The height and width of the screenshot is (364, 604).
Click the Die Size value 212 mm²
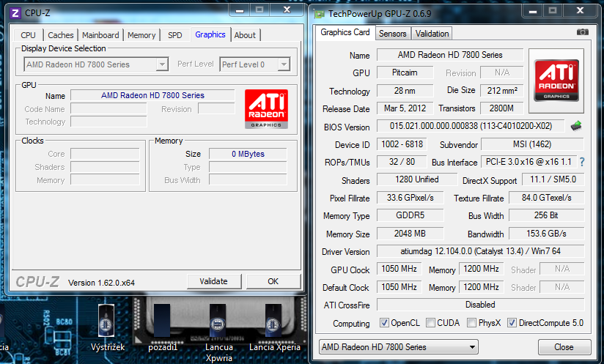(x=501, y=90)
